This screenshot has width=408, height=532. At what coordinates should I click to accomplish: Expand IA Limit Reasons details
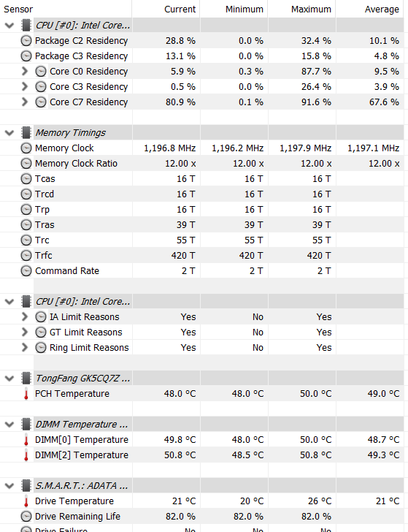pos(24,317)
